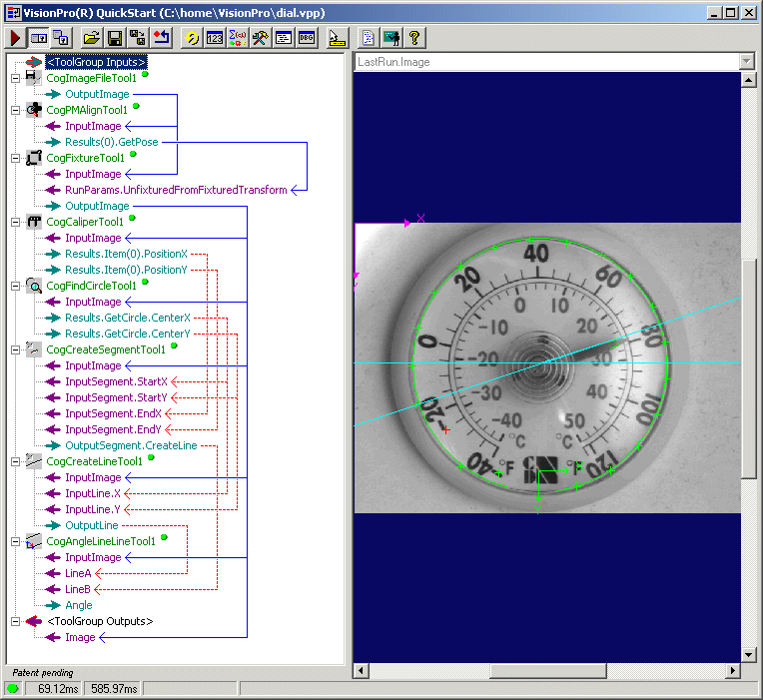This screenshot has width=763, height=700.
Task: Toggle the docked image display toolbar button
Action: [38, 38]
